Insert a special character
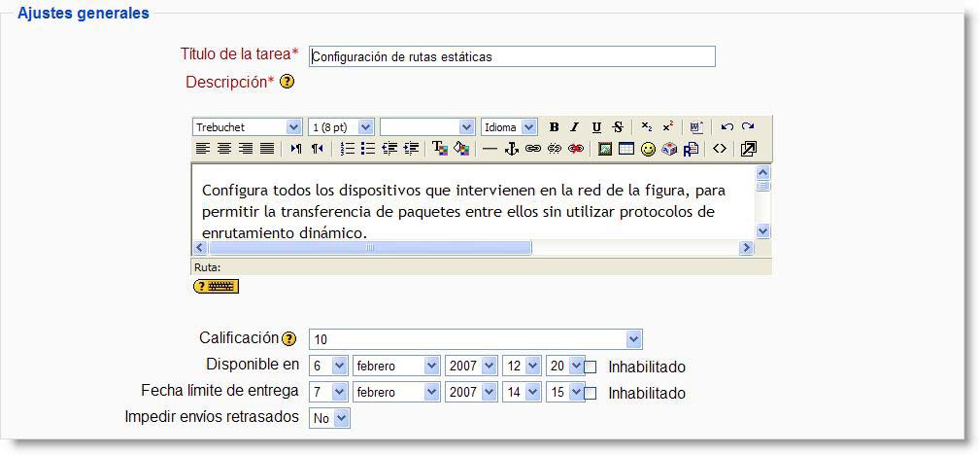 pos(669,149)
